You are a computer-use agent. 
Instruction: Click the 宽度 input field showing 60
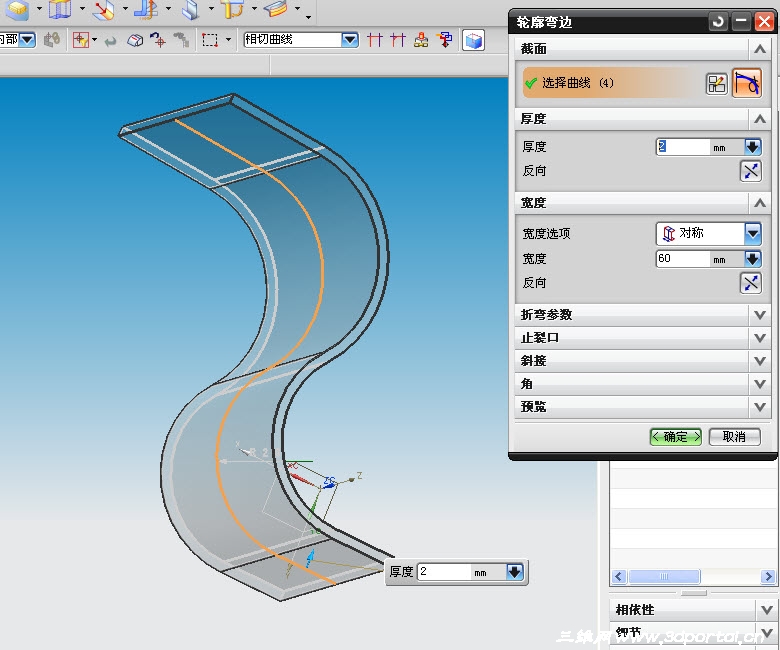click(x=683, y=259)
